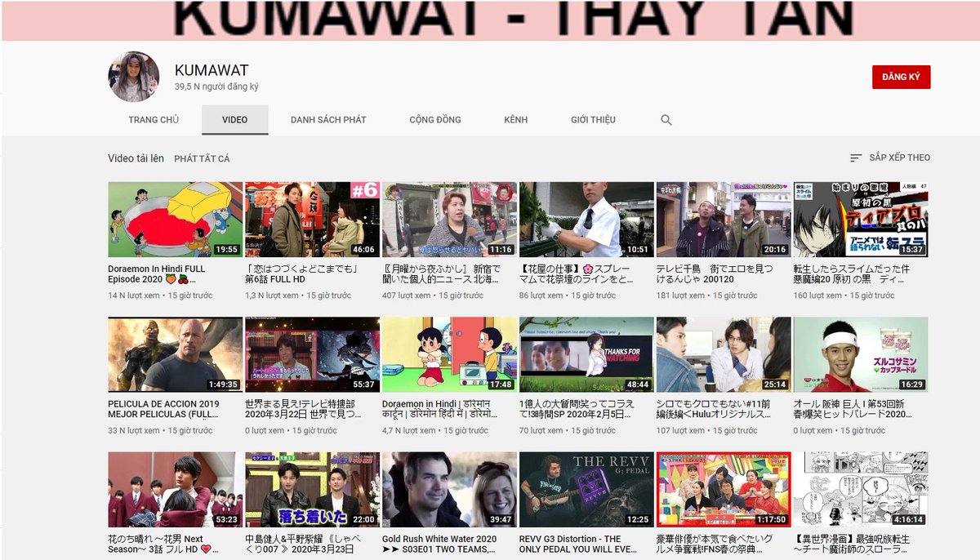The width and height of the screenshot is (980, 560).
Task: Open the 20:16 テレビ千鳥 video thumbnail
Action: (x=724, y=220)
